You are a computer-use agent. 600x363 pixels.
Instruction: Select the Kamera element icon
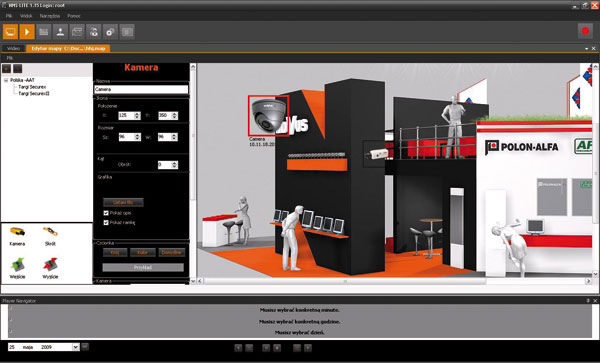pyautogui.click(x=17, y=231)
